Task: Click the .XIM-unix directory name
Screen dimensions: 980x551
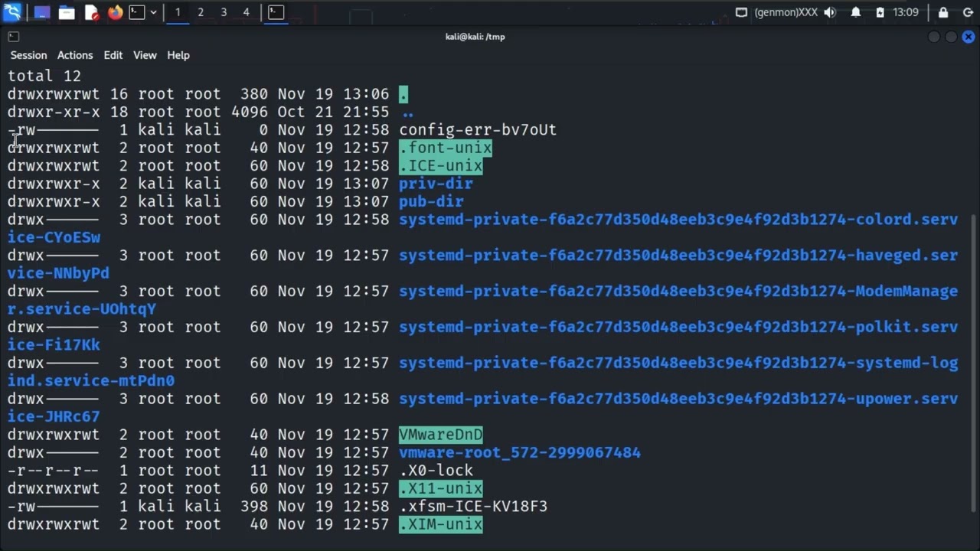Action: click(x=441, y=524)
